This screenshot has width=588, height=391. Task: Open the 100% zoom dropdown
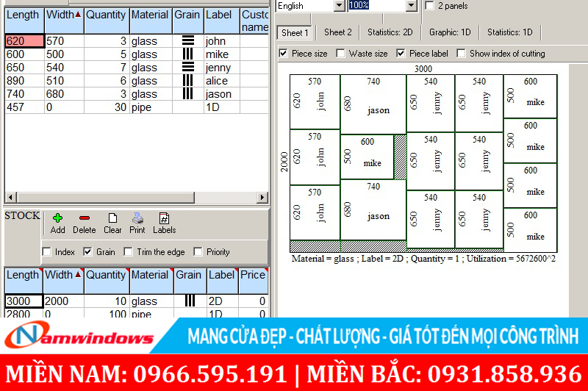(x=412, y=6)
